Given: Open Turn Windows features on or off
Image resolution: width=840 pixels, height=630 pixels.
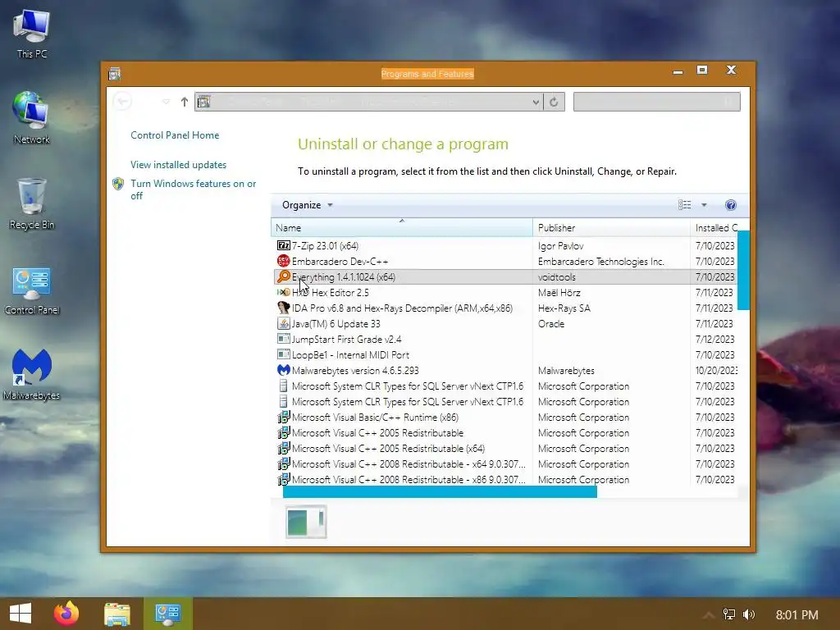Looking at the screenshot, I should point(194,189).
